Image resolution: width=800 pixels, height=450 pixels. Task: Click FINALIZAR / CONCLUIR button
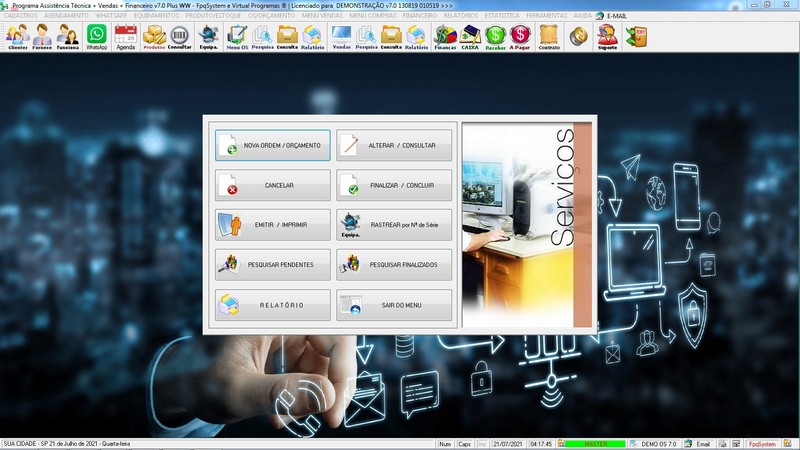click(x=394, y=185)
